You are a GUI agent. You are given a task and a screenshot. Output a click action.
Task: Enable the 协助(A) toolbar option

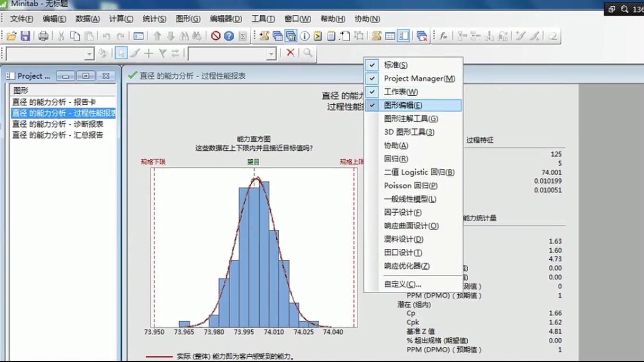point(413,145)
